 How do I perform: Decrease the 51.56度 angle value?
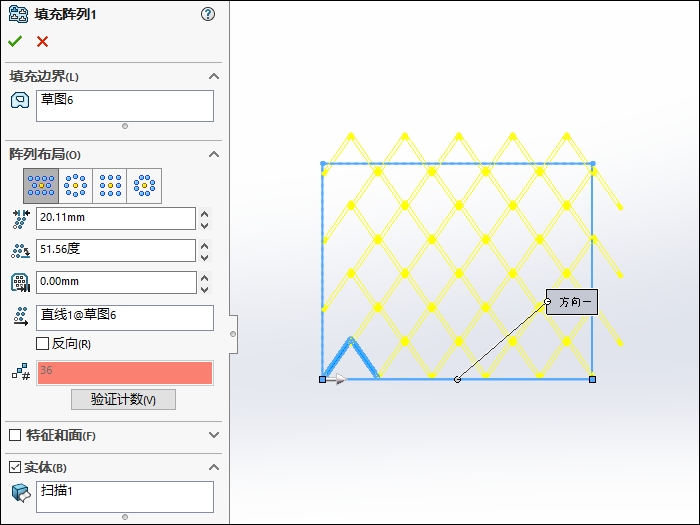(x=204, y=257)
